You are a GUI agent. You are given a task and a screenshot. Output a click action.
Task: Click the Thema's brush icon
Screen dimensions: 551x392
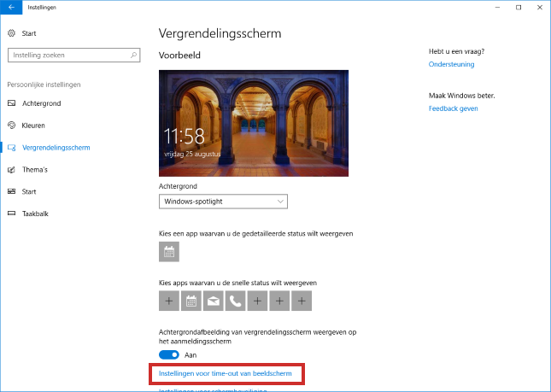click(x=12, y=170)
